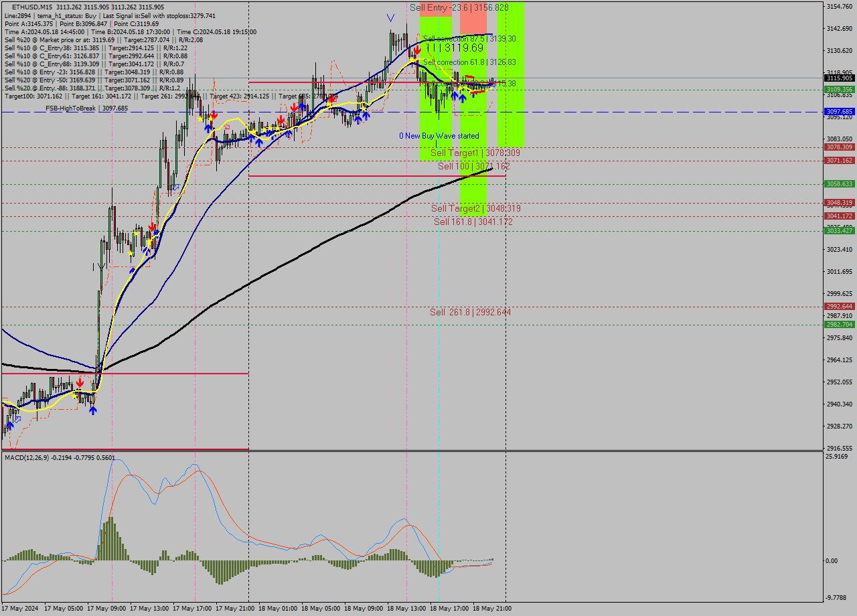Click the Sell Entry -23.6 label
The image size is (857, 616).
[459, 7]
